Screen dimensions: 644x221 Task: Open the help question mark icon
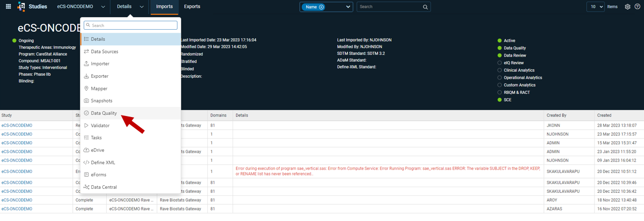pyautogui.click(x=637, y=7)
